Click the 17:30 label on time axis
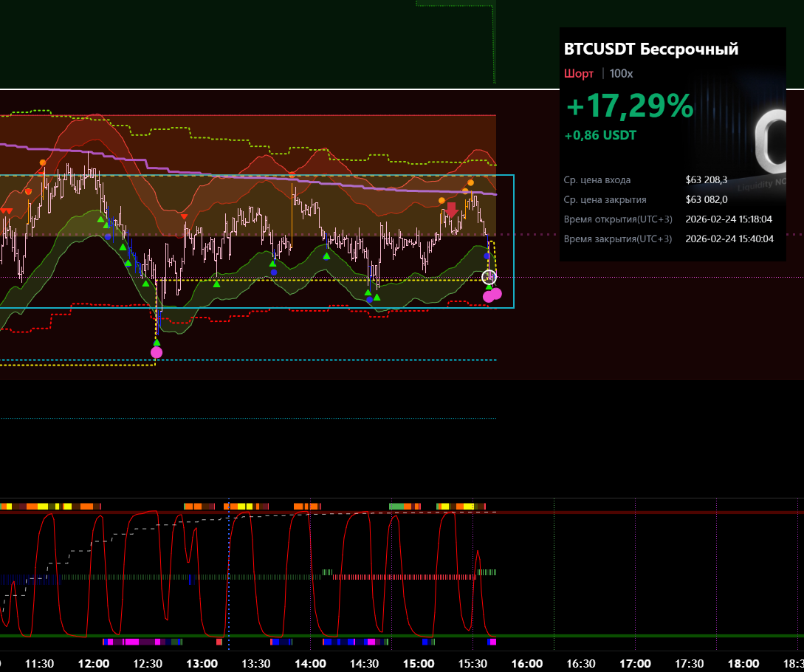The image size is (804, 672). pyautogui.click(x=690, y=663)
